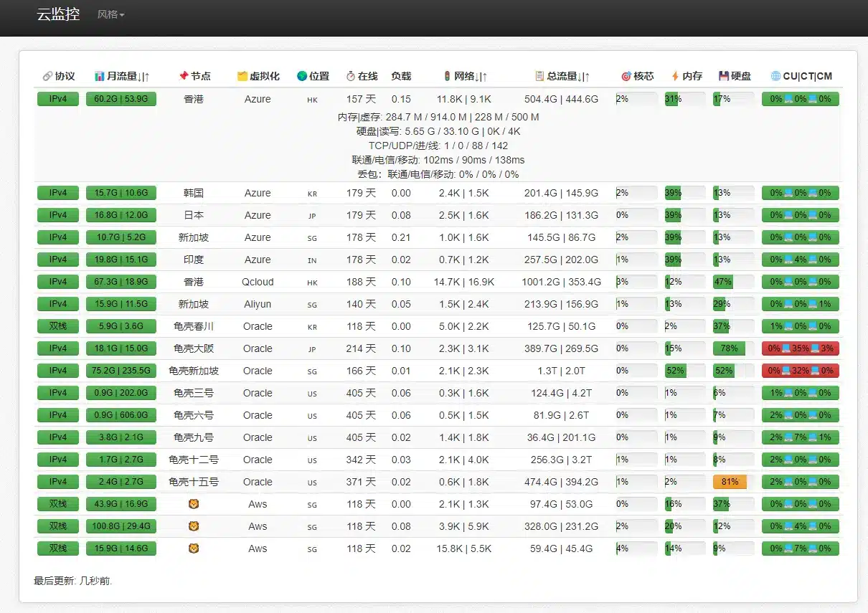Screen dimensions: 868x613
Task: Click the 0.9G | 606.0G monthly traffic badge
Action: pos(121,415)
